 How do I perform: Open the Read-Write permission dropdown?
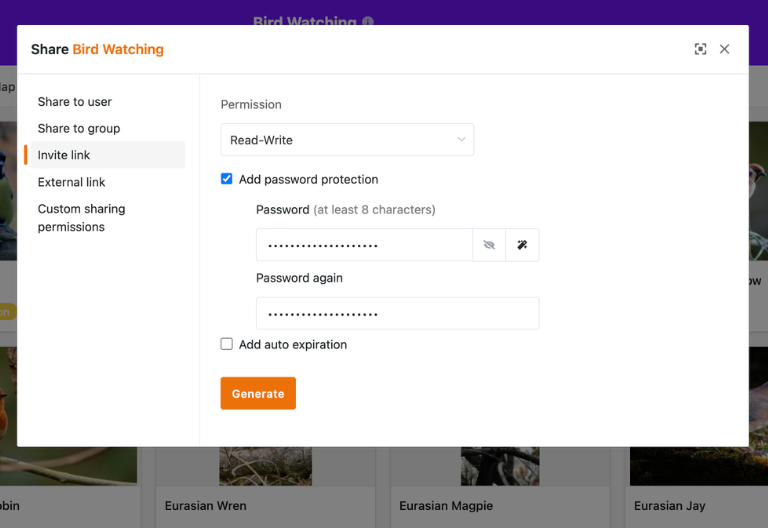point(347,140)
